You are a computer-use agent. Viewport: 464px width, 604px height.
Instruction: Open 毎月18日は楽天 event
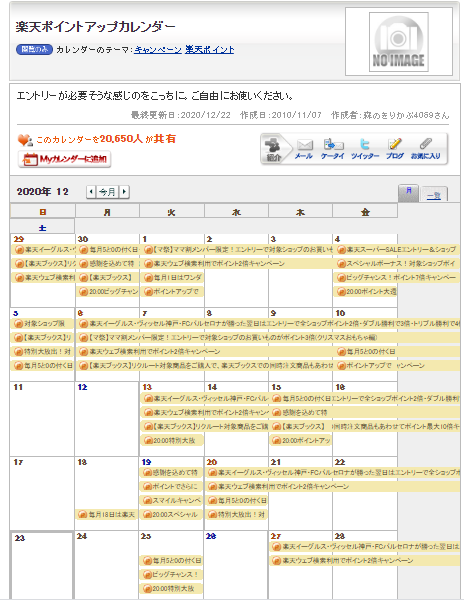click(107, 514)
